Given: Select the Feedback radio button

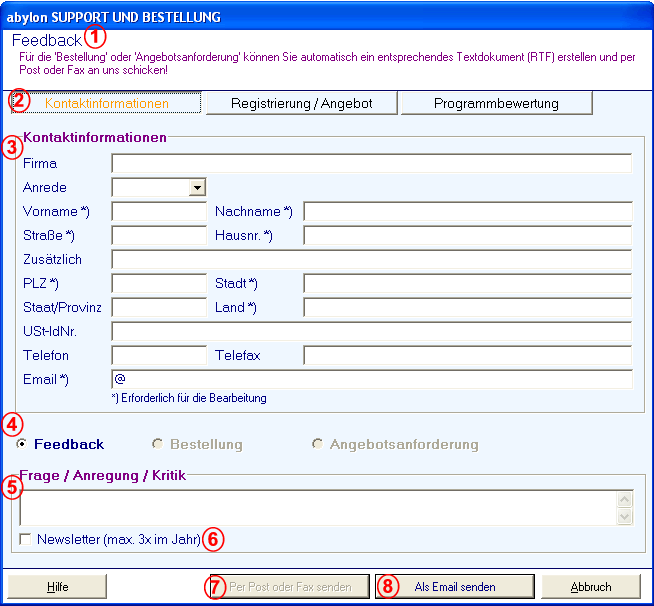Looking at the screenshot, I should [22, 445].
